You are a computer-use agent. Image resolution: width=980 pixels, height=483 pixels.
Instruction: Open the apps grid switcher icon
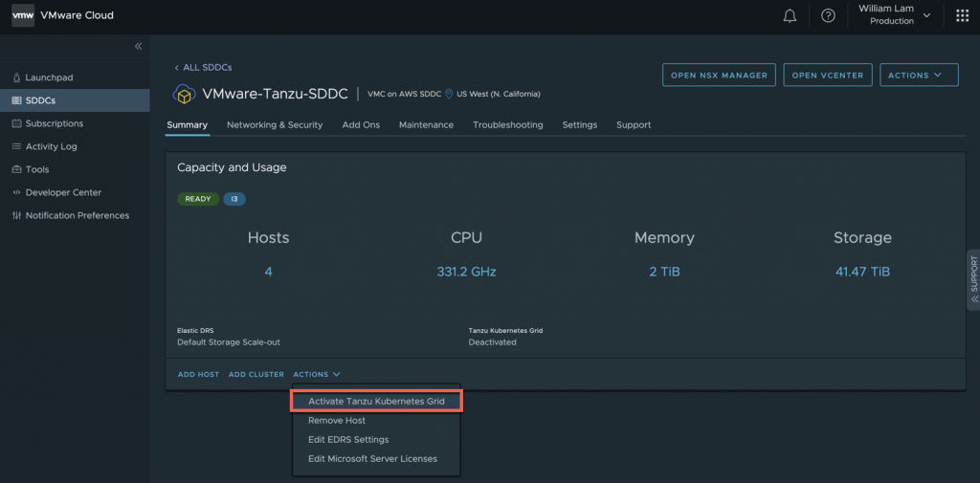[962, 15]
